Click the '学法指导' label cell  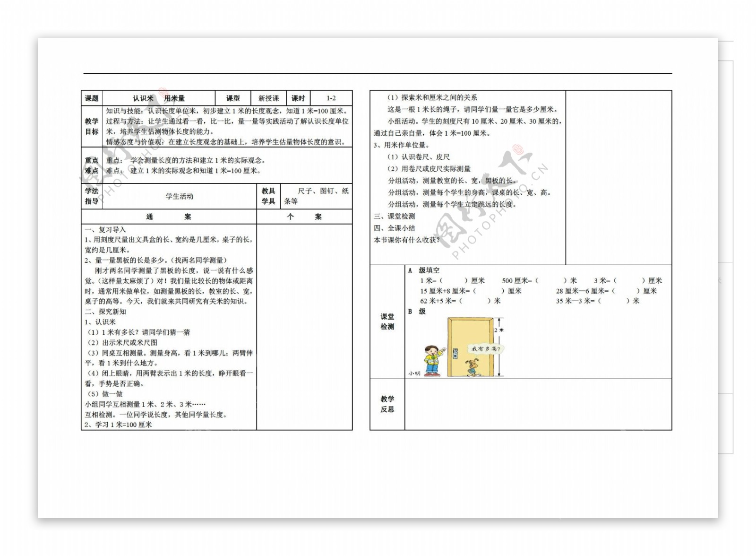pyautogui.click(x=92, y=196)
